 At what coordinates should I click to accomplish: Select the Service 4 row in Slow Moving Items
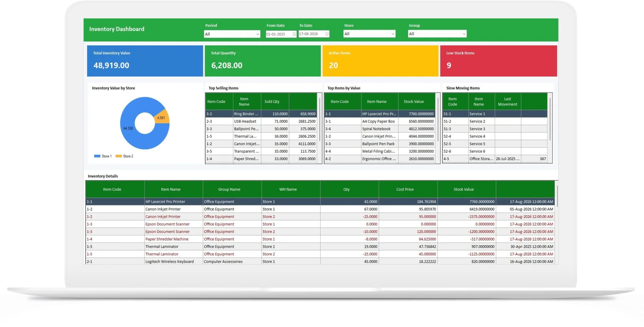[x=495, y=137]
